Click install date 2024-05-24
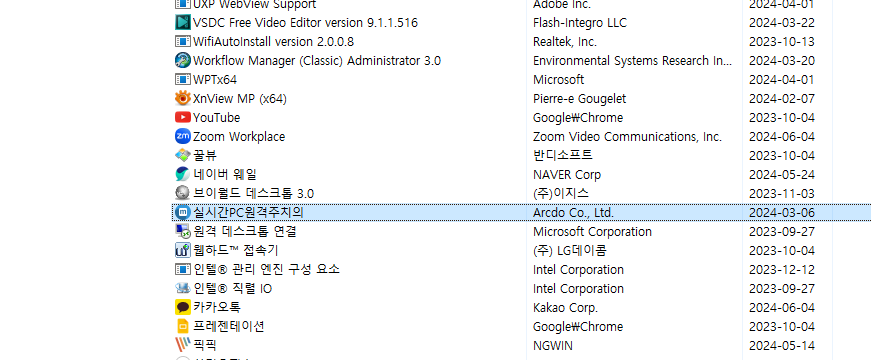The image size is (871, 360). 782,174
